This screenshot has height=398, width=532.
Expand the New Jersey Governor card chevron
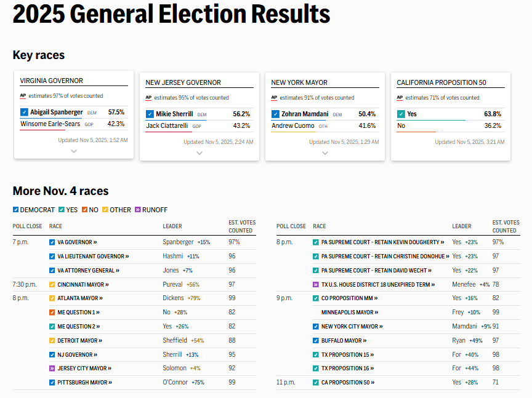[199, 153]
